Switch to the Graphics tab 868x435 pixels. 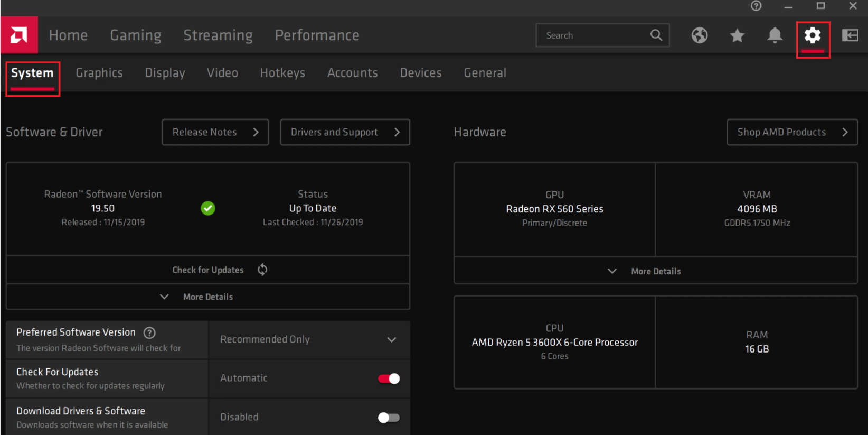99,73
